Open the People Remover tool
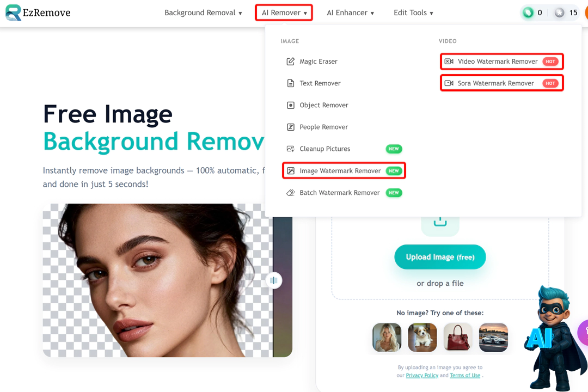The height and width of the screenshot is (392, 588). 323,127
